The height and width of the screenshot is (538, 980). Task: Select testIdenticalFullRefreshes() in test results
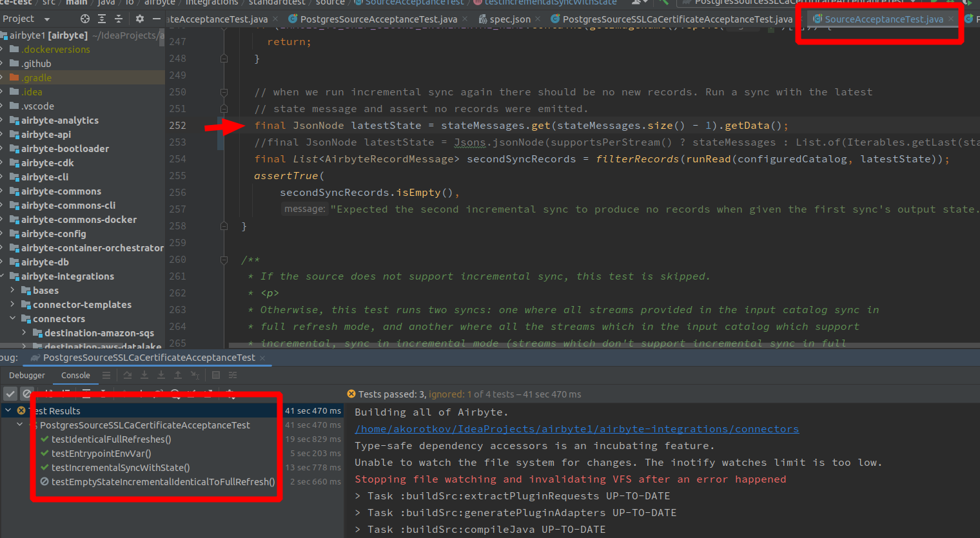(112, 439)
